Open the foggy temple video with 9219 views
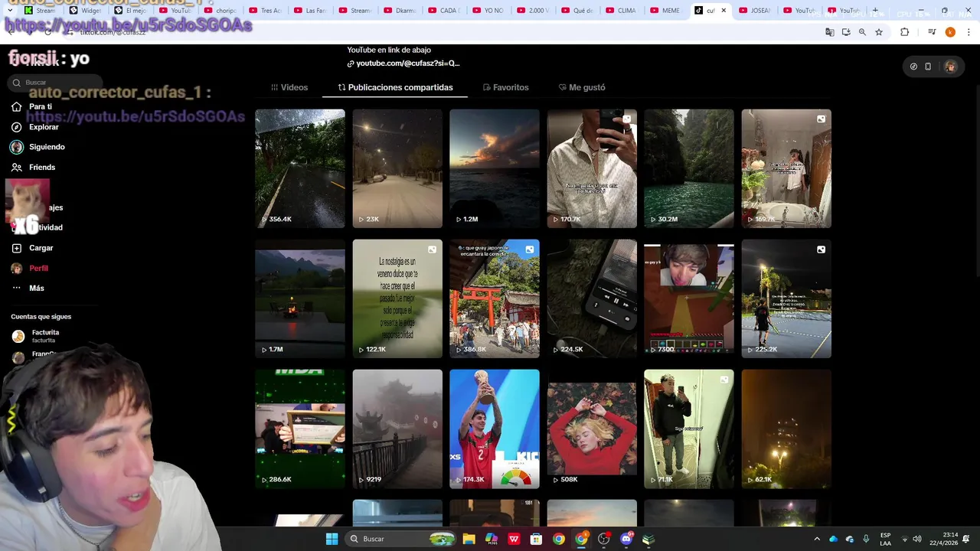 tap(397, 429)
